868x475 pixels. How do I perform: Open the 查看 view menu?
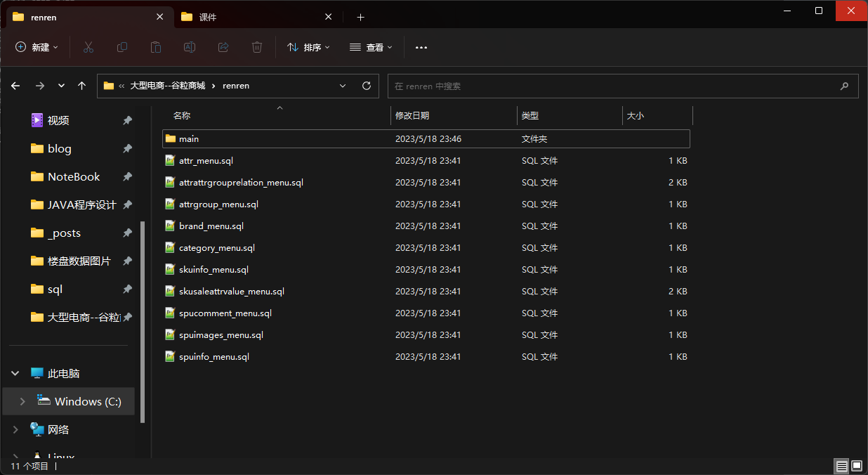(x=371, y=47)
